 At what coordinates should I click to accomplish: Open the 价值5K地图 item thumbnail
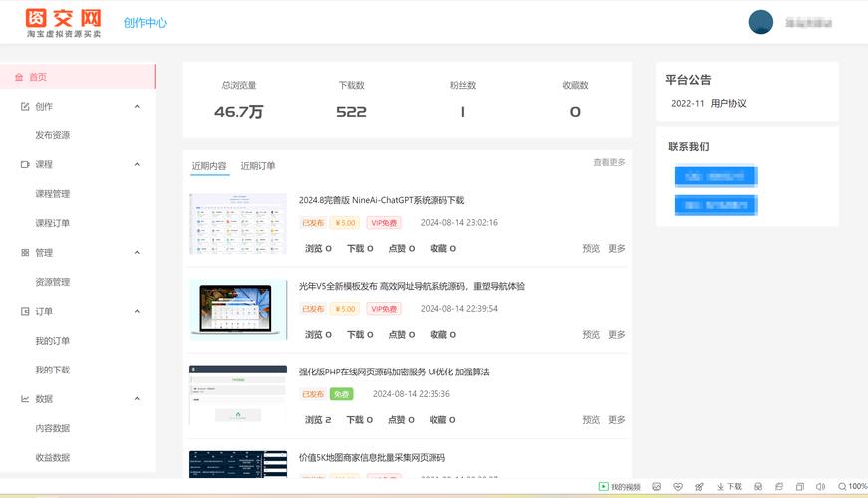[x=238, y=464]
